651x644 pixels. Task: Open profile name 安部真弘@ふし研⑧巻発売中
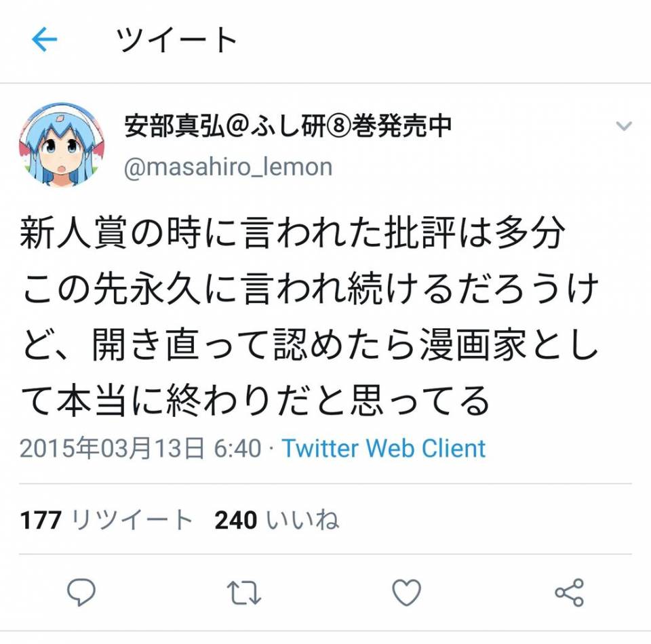click(x=288, y=126)
